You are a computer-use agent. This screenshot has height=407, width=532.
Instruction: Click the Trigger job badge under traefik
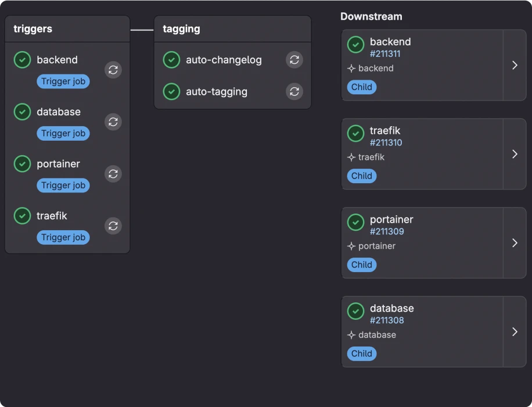(63, 237)
